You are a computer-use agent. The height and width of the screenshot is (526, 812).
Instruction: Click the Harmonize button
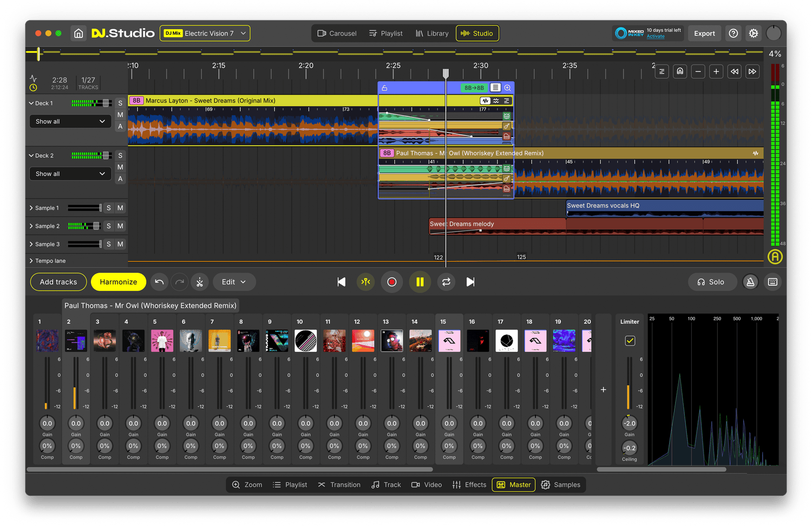[x=118, y=282]
